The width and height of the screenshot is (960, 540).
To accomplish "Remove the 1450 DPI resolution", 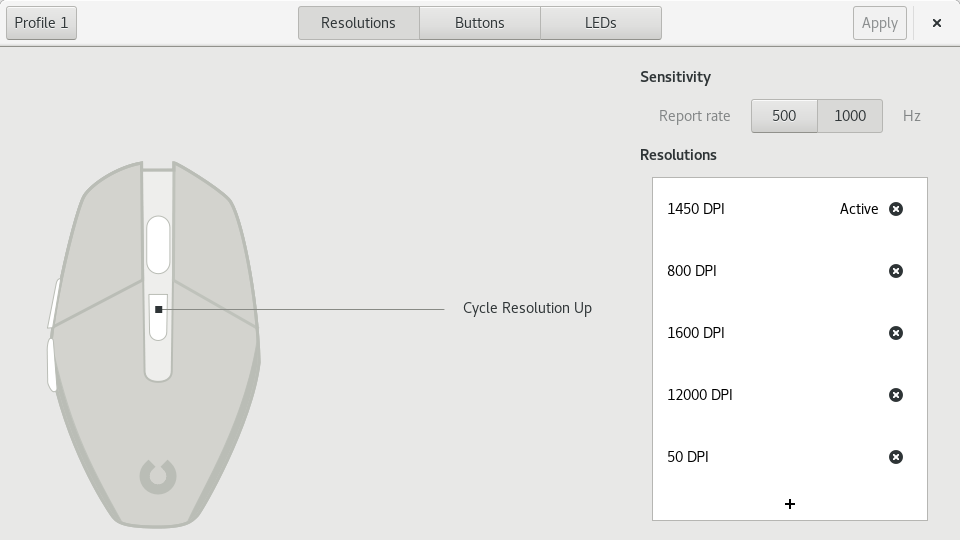I will click(896, 209).
